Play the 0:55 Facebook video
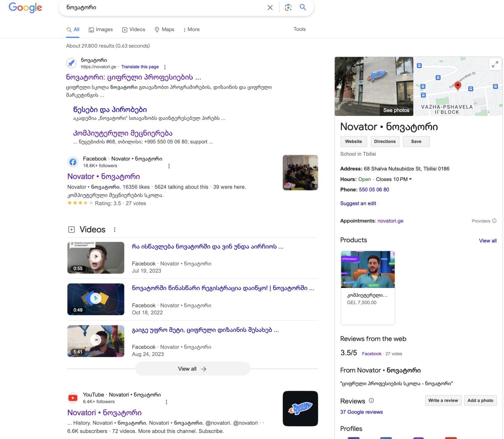This screenshot has height=439, width=504. 96,258
